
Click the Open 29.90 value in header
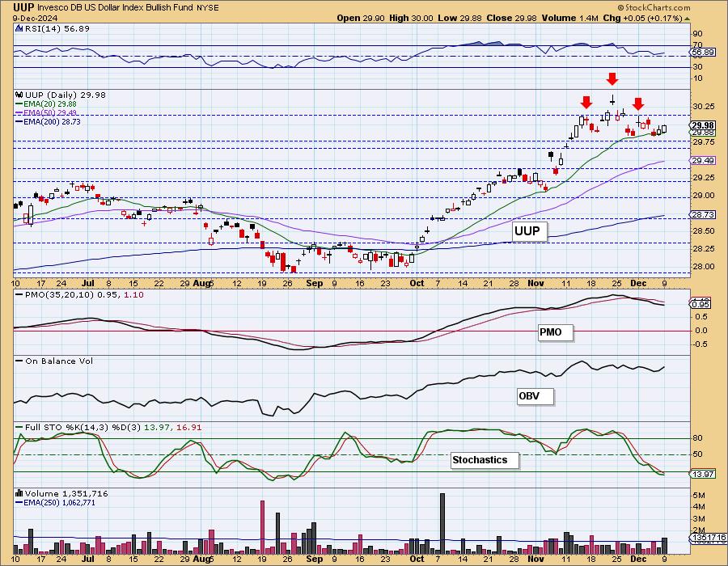click(361, 18)
